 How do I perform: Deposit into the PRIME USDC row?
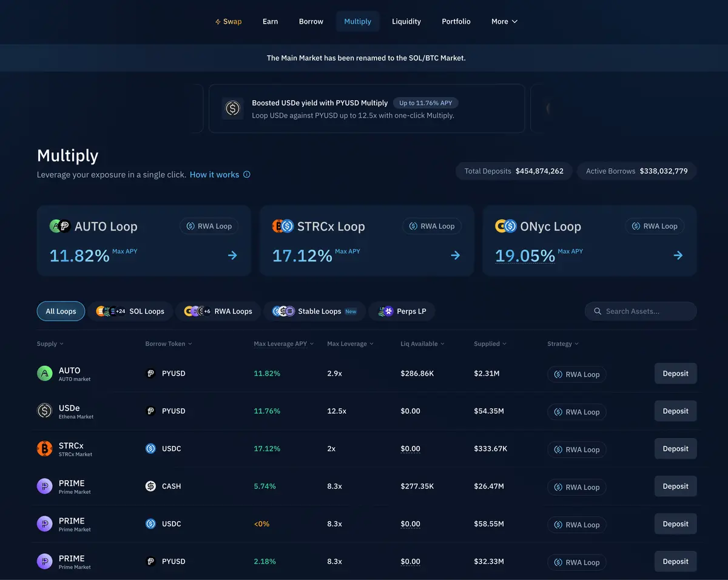[x=675, y=524]
